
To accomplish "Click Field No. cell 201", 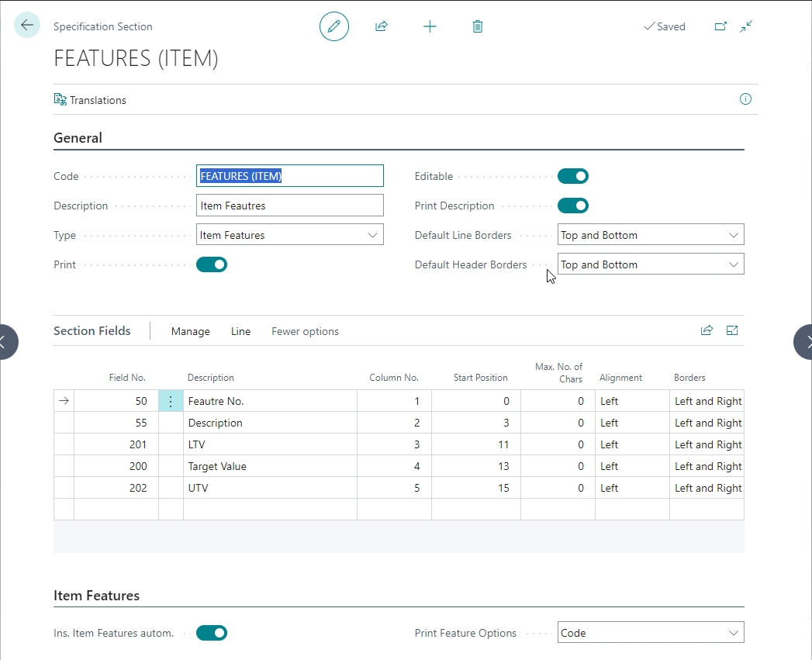I will (116, 444).
